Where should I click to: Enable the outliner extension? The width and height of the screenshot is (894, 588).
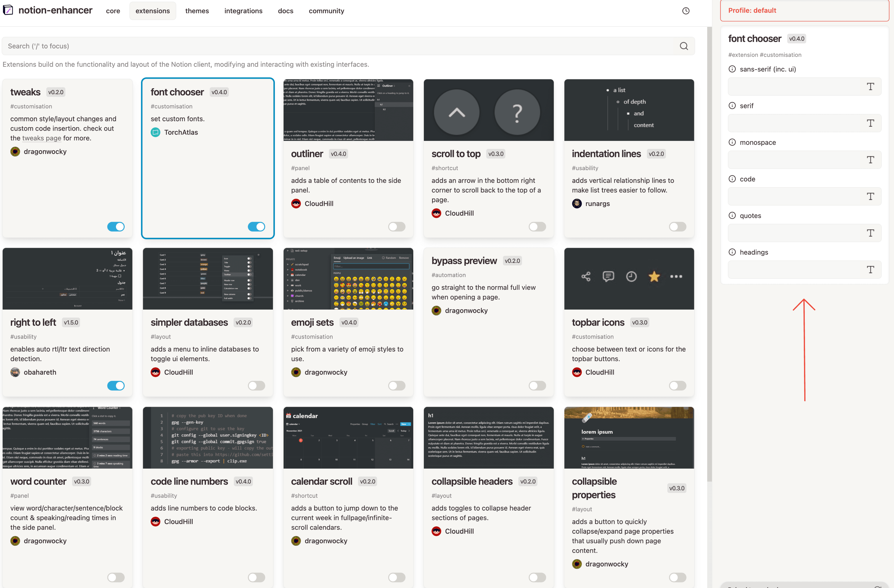(x=397, y=227)
